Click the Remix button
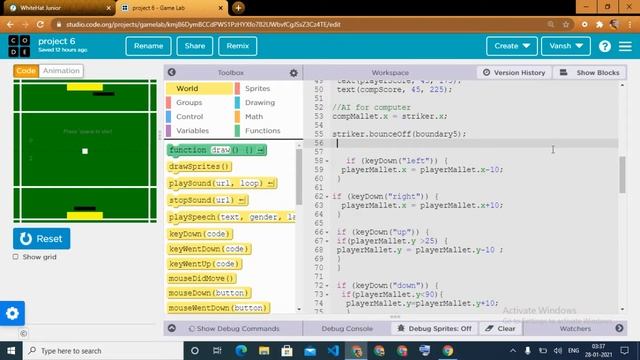Screen dimensions: 640x360 click(238, 46)
